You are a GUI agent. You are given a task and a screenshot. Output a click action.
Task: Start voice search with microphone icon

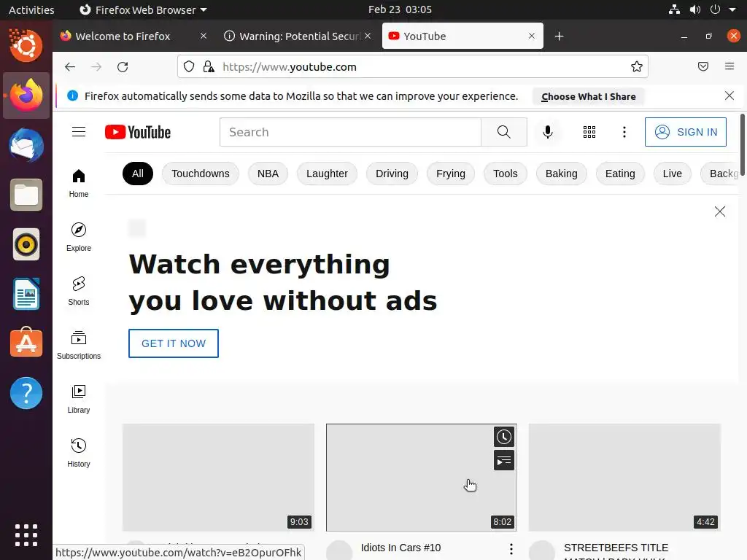point(548,132)
